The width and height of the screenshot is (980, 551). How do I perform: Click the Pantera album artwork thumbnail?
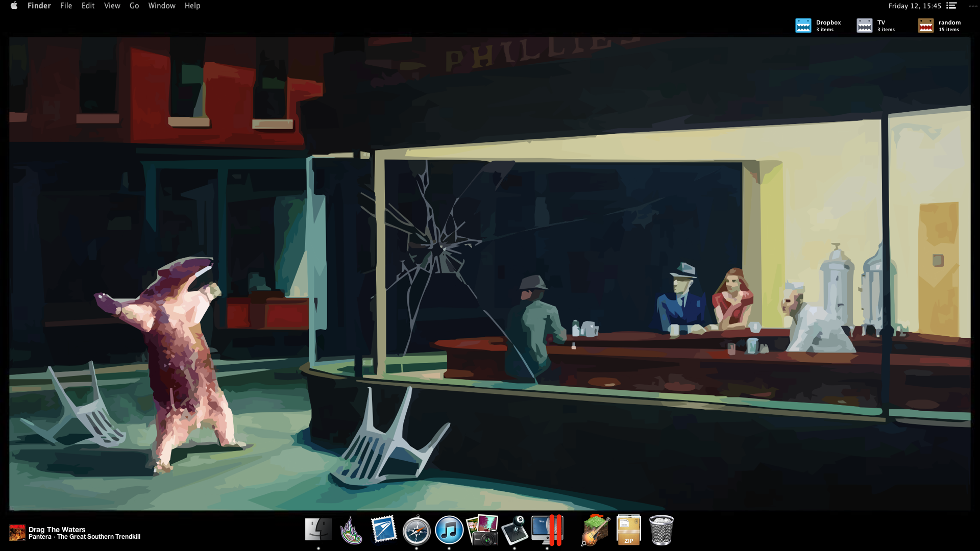point(17,533)
